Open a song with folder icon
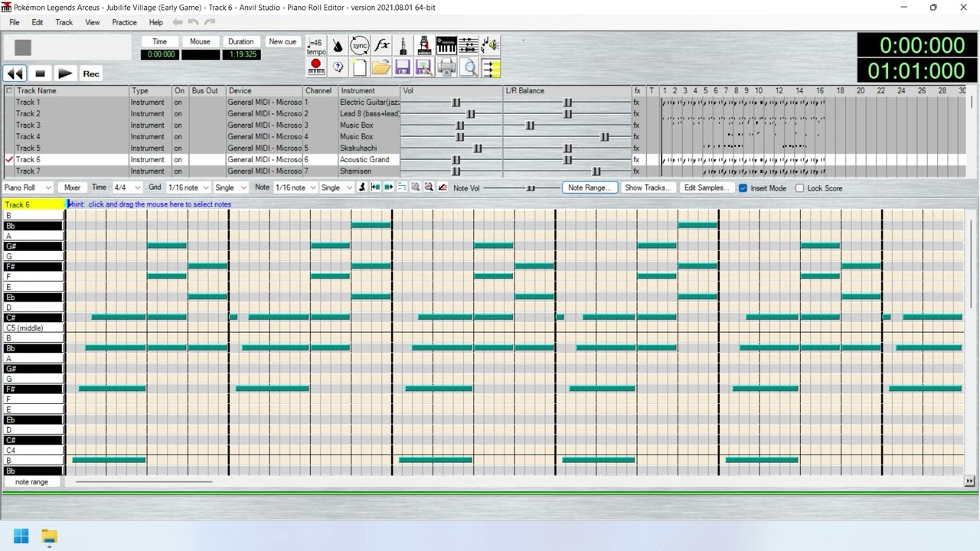 pyautogui.click(x=381, y=68)
